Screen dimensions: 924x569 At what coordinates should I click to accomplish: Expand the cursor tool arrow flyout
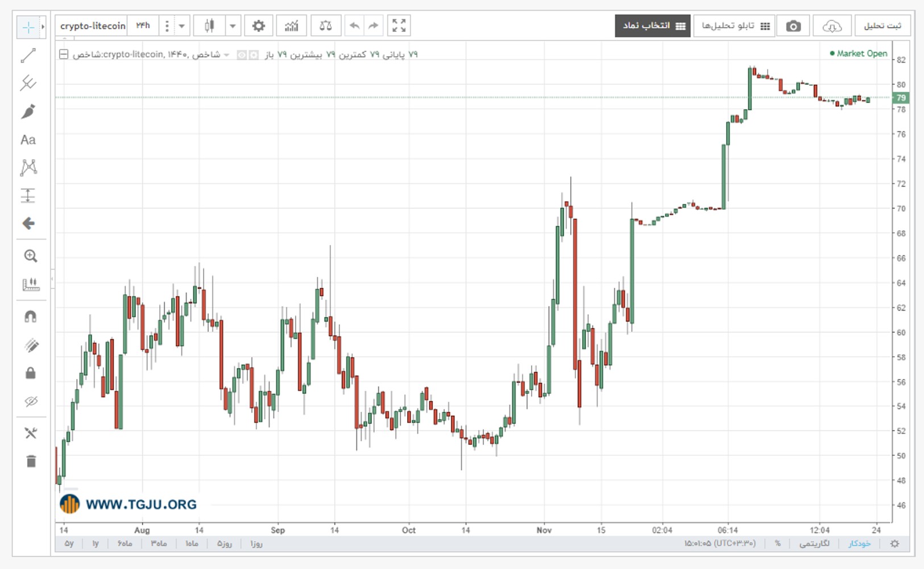pos(43,27)
